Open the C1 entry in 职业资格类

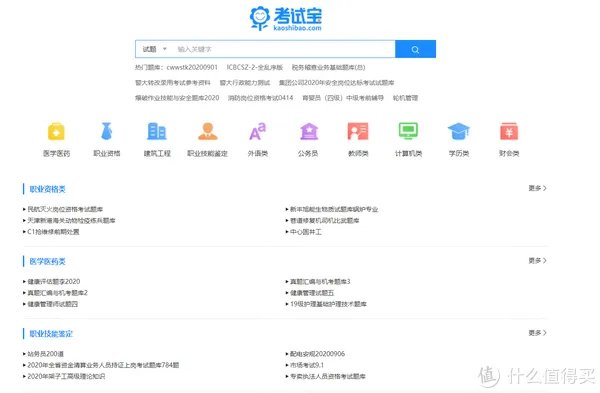click(53, 232)
